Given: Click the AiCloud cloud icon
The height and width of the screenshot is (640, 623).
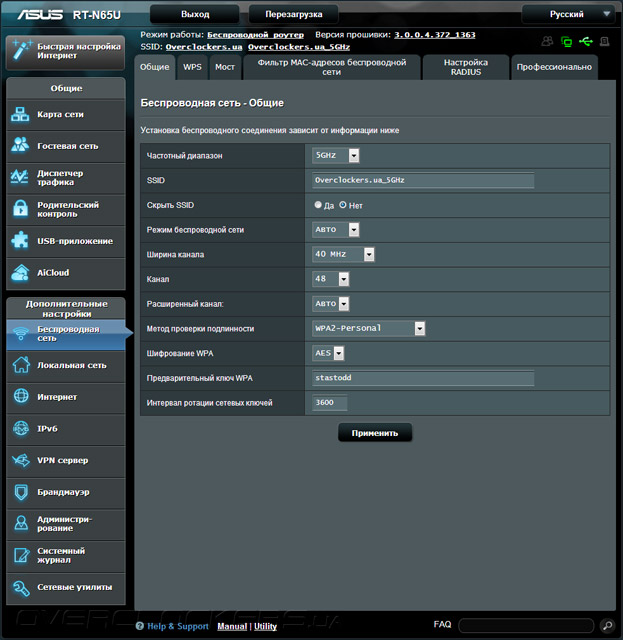Looking at the screenshot, I should pyautogui.click(x=20, y=273).
